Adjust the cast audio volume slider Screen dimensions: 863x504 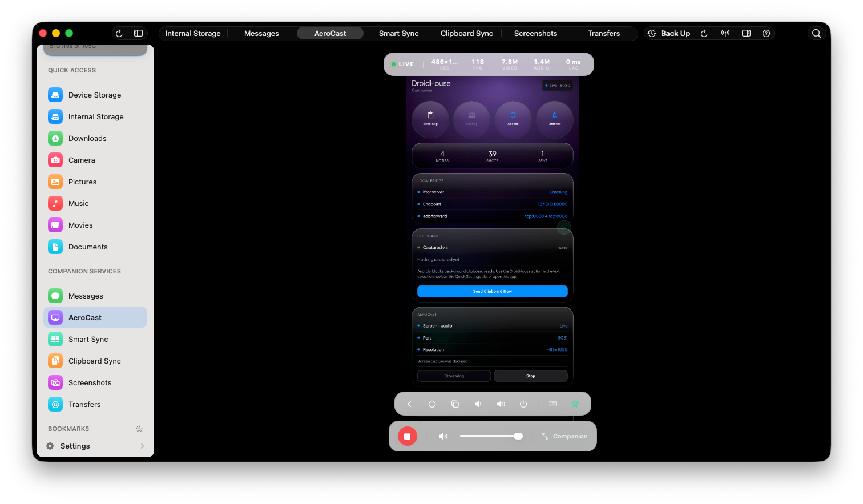491,436
